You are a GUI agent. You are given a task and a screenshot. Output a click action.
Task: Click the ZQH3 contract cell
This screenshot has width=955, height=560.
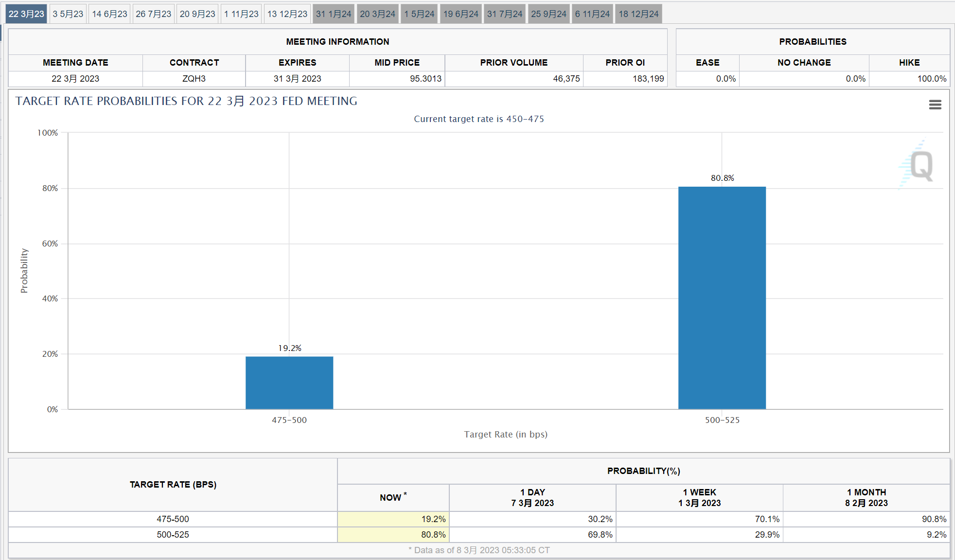point(194,78)
